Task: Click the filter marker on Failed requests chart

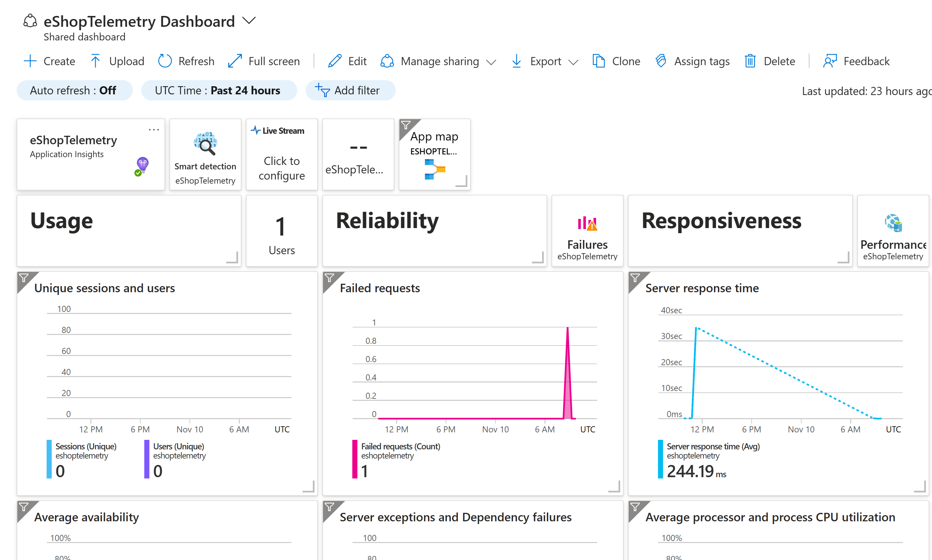Action: pos(330,278)
